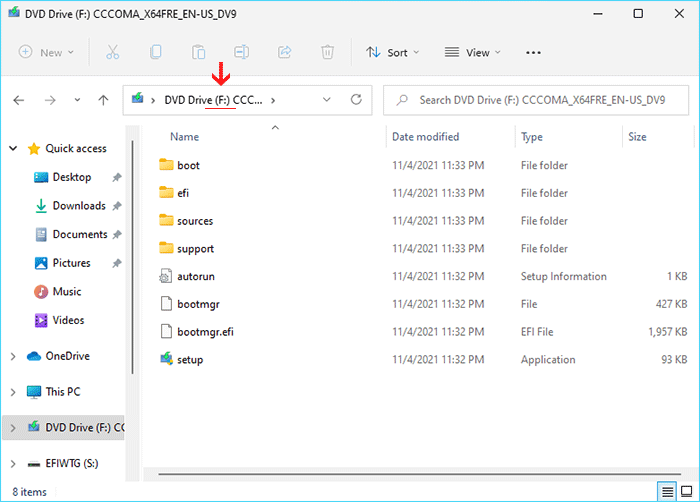Select the support folder icon

pos(166,248)
